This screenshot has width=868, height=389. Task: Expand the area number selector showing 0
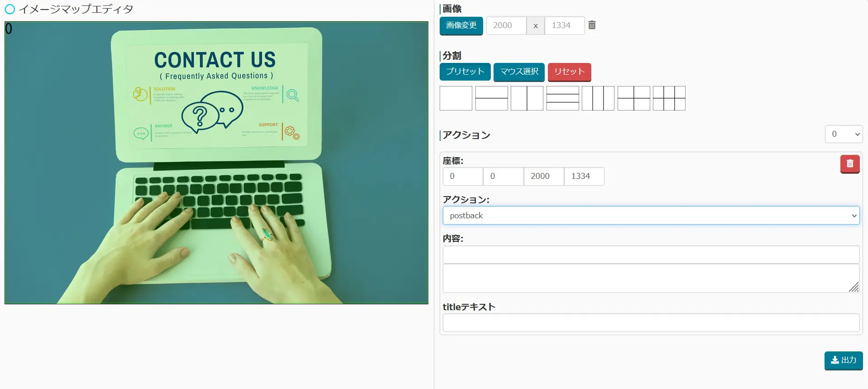(844, 134)
